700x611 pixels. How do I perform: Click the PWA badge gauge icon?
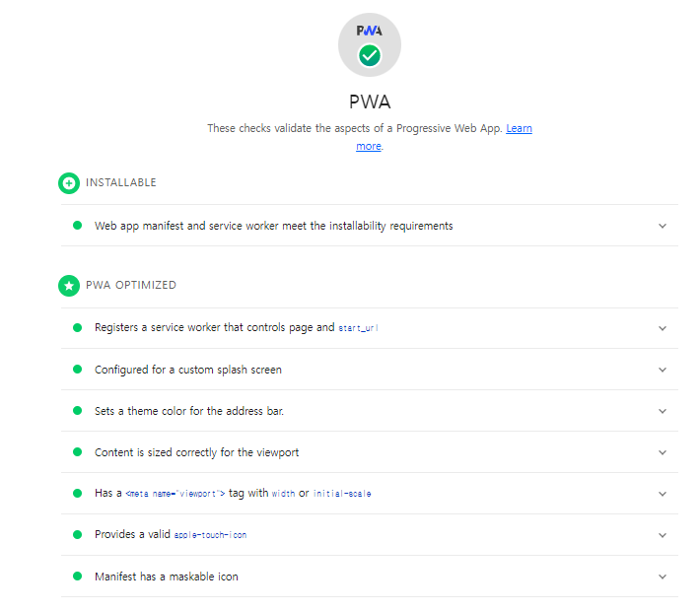pos(369,45)
